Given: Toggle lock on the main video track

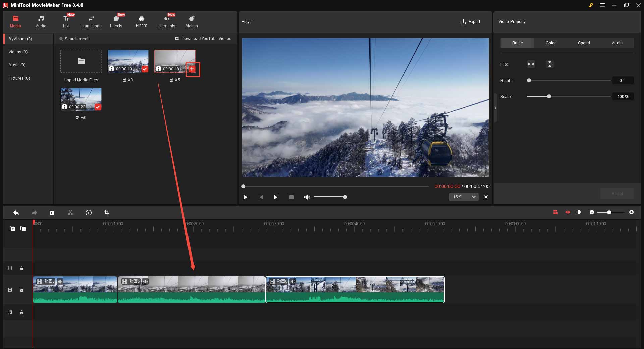Looking at the screenshot, I should click(x=22, y=290).
